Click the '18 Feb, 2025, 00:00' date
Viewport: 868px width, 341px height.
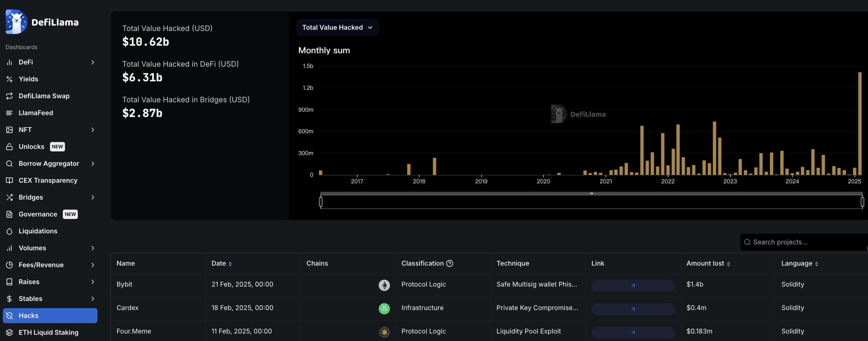pos(242,308)
